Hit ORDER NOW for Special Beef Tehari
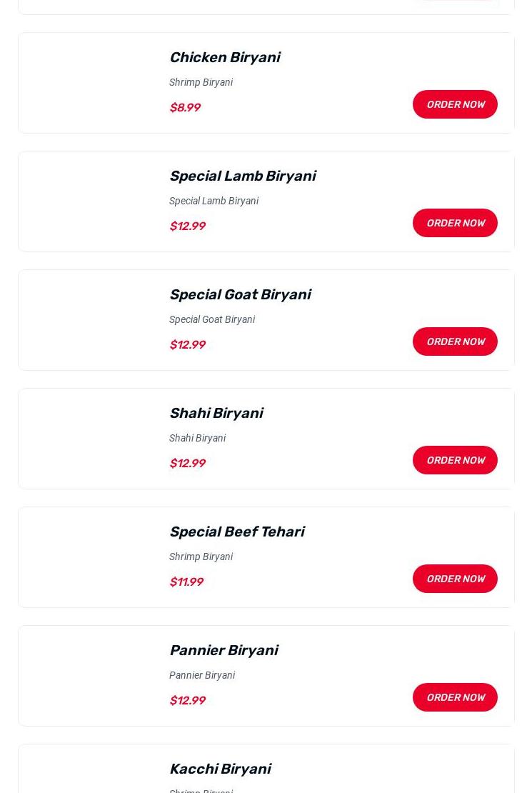The width and height of the screenshot is (532, 793). coord(455,579)
